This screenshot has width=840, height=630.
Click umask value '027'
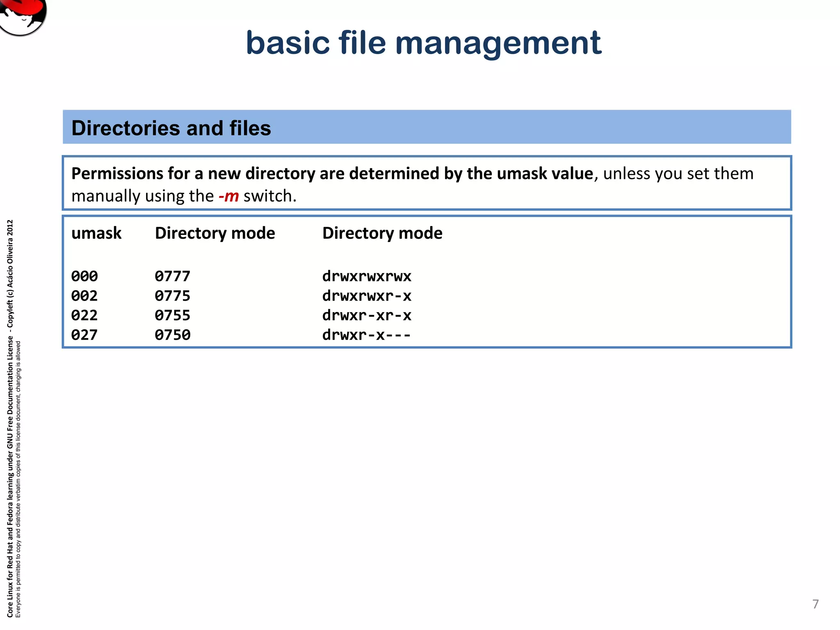click(84, 335)
